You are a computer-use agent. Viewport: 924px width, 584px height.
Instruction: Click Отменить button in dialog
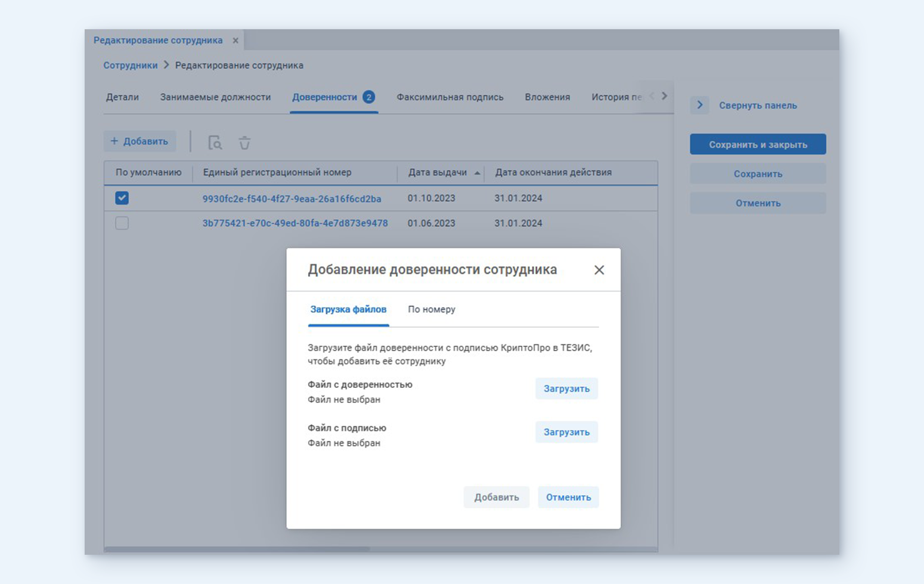(x=568, y=497)
